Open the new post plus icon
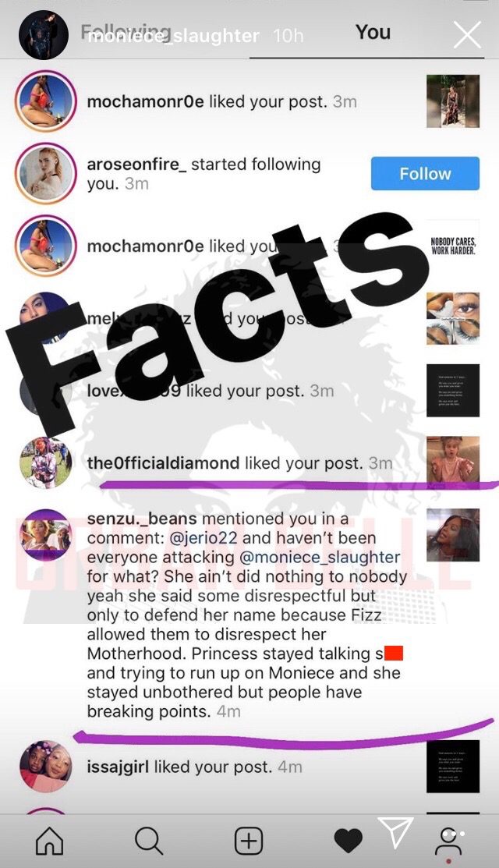499x868 pixels. [249, 841]
